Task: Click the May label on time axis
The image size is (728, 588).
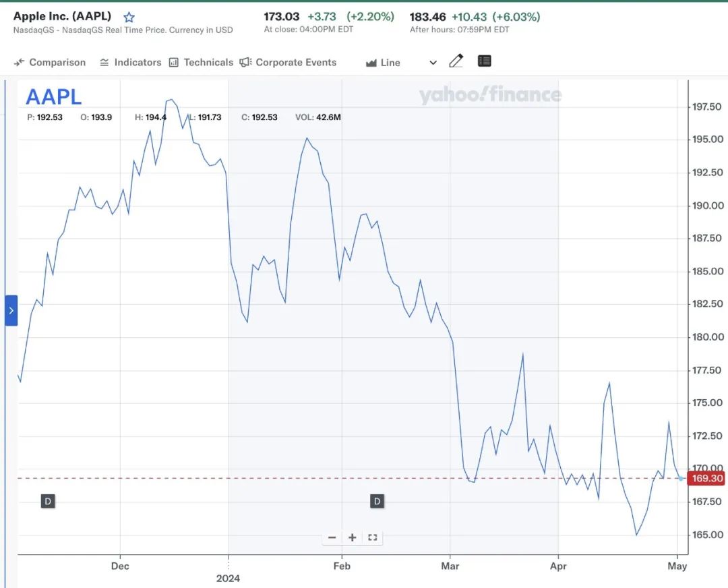Action: point(677,566)
